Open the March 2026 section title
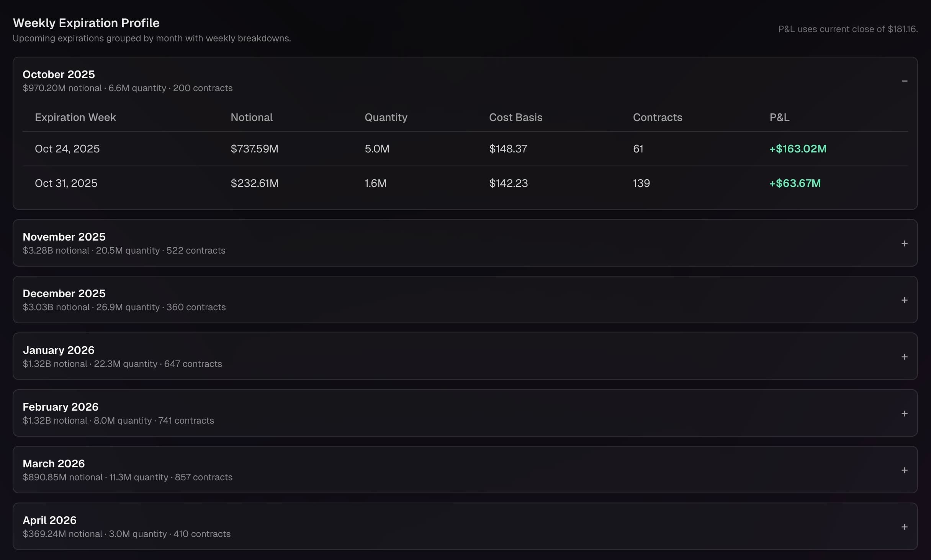This screenshot has width=931, height=560. coord(54,463)
